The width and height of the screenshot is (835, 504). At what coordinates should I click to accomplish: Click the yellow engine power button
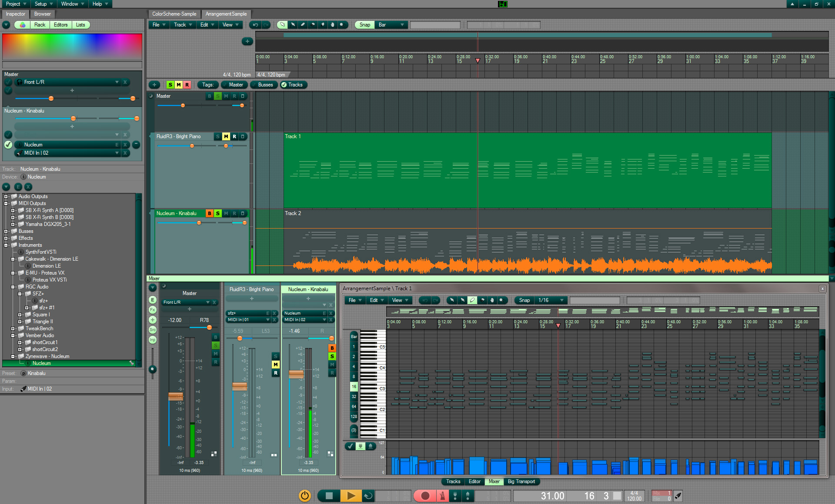[x=305, y=496]
